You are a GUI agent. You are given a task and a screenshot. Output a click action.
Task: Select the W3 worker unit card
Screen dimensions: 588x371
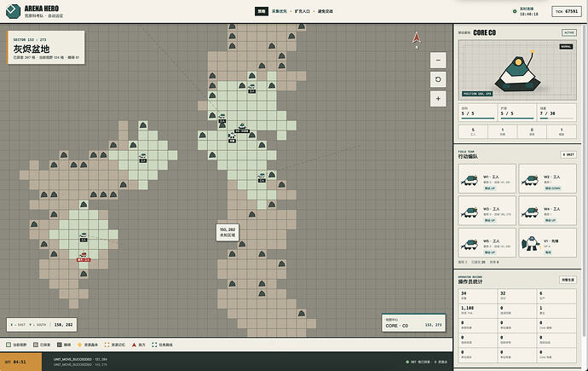[487, 212]
